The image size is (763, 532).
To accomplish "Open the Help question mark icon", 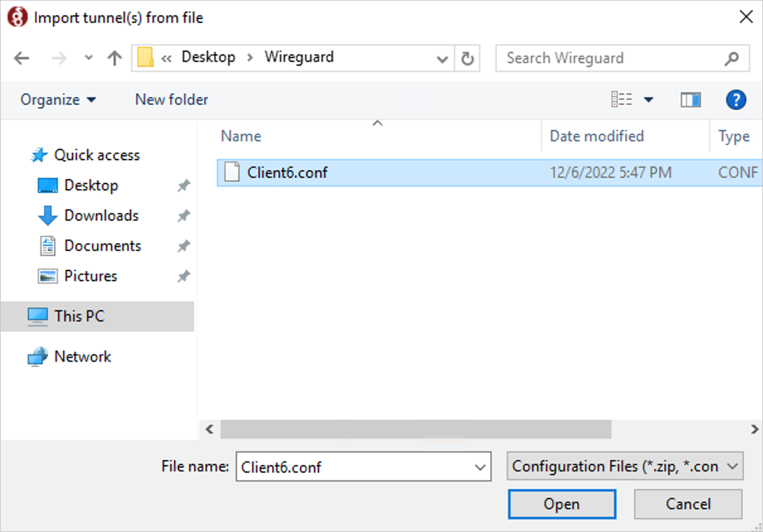I will pyautogui.click(x=736, y=100).
